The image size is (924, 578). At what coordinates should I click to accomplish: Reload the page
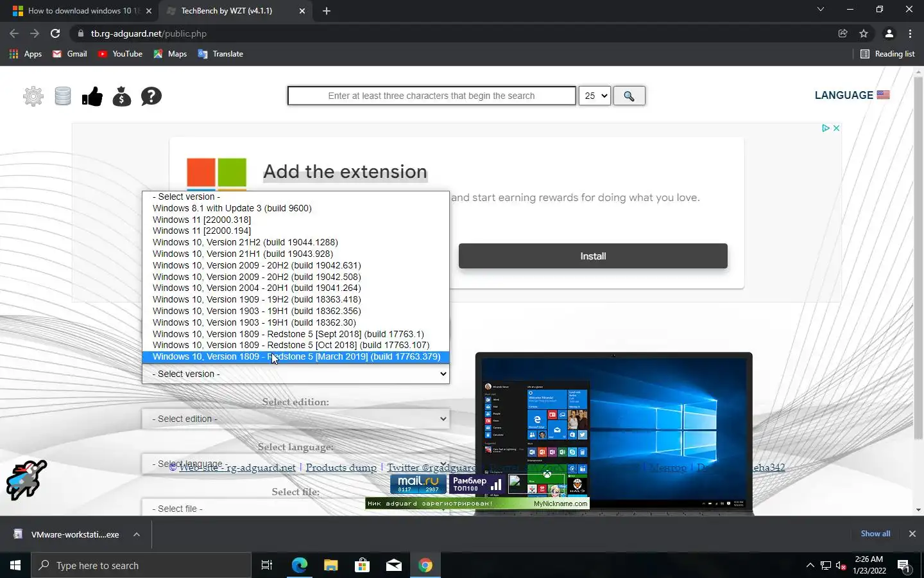tap(55, 33)
